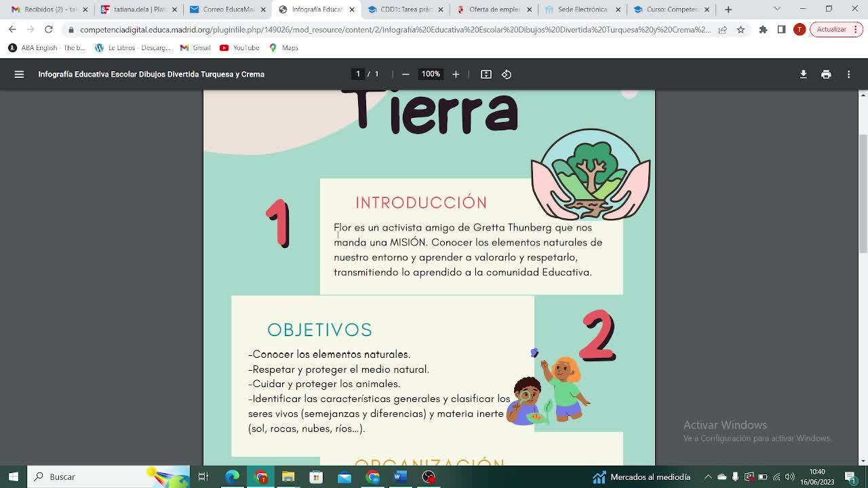Open the Chrome profile avatar T
This screenshot has height=488, width=868.
[800, 30]
